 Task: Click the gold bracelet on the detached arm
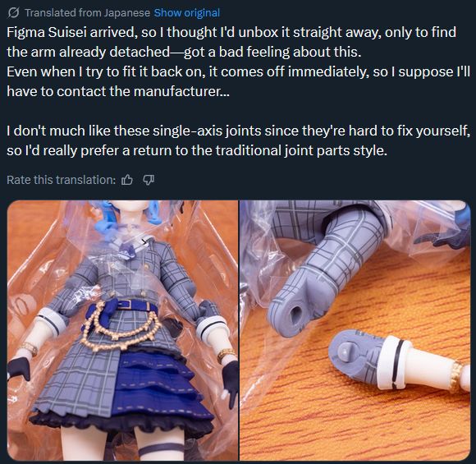pos(456,374)
